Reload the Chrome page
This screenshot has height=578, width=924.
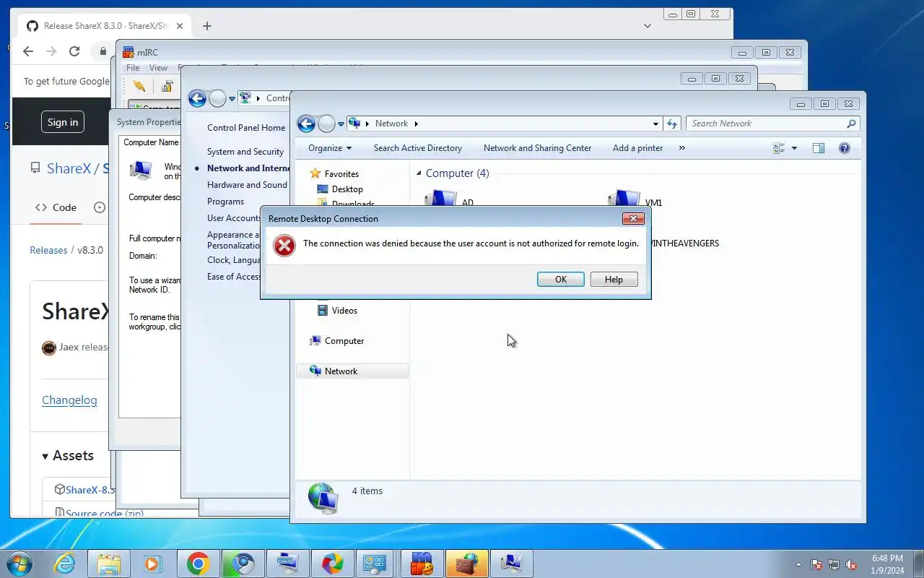[x=74, y=51]
